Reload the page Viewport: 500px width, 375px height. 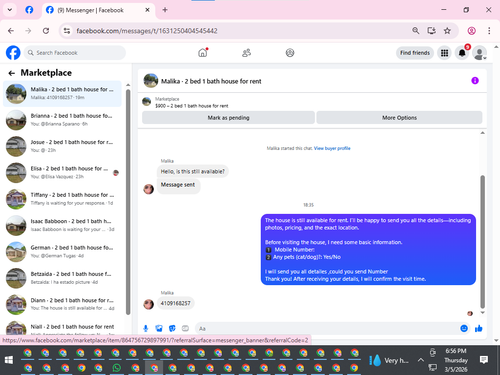click(x=46, y=31)
